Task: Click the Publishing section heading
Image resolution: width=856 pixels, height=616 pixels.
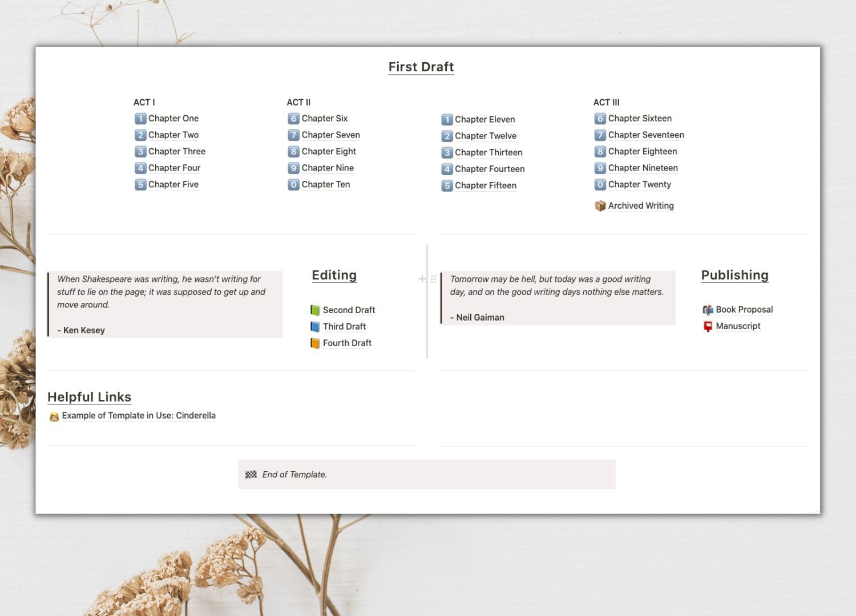Action: pos(734,275)
